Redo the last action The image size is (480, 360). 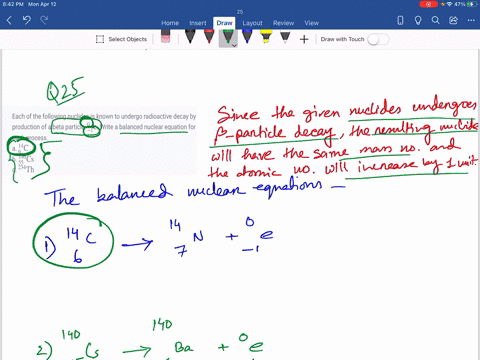point(44,20)
